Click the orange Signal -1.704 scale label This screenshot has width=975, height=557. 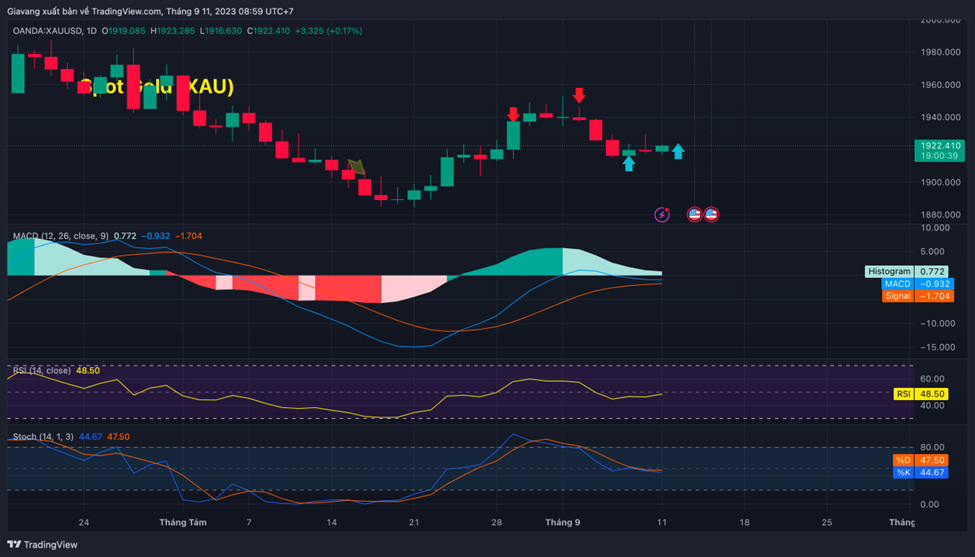[914, 296]
